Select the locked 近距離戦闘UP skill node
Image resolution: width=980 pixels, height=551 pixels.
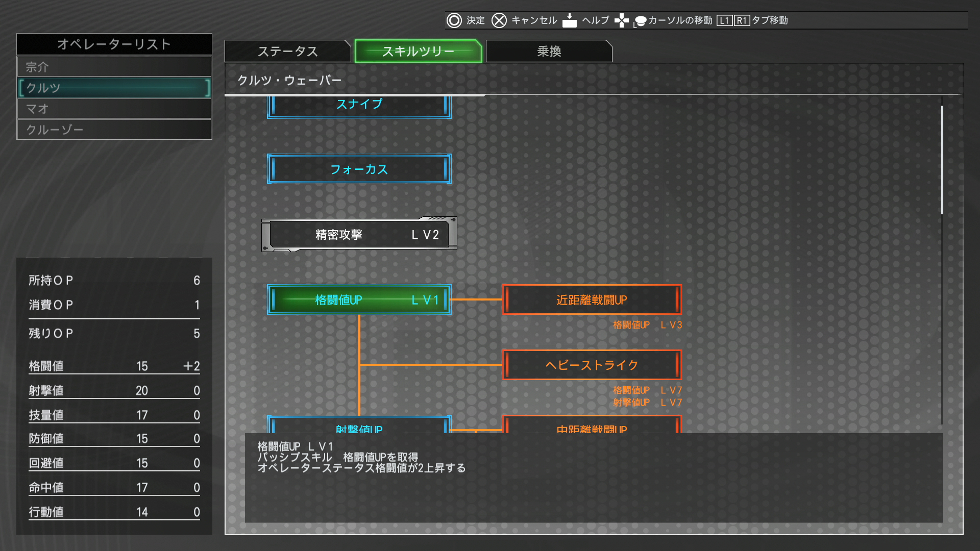click(592, 300)
